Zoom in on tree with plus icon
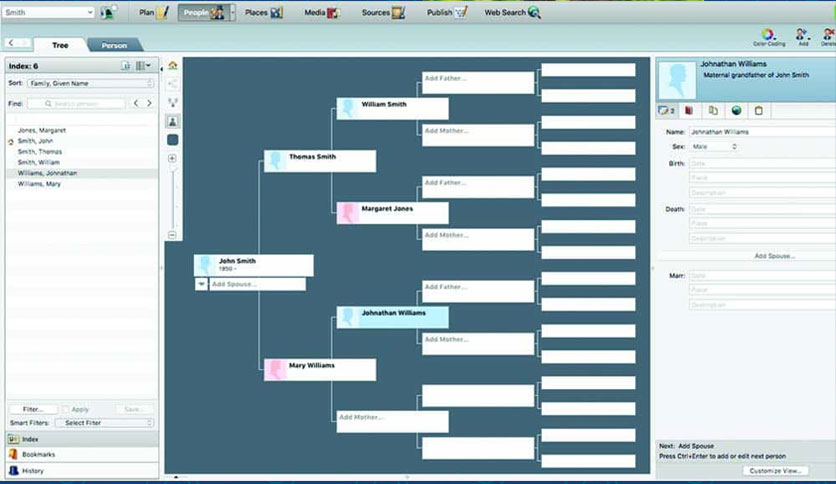 coord(172,158)
